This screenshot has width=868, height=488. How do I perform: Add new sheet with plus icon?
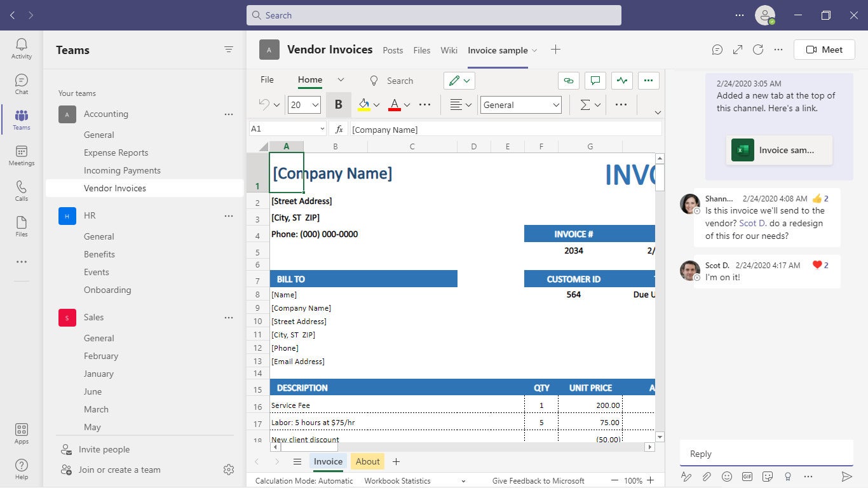tap(396, 461)
